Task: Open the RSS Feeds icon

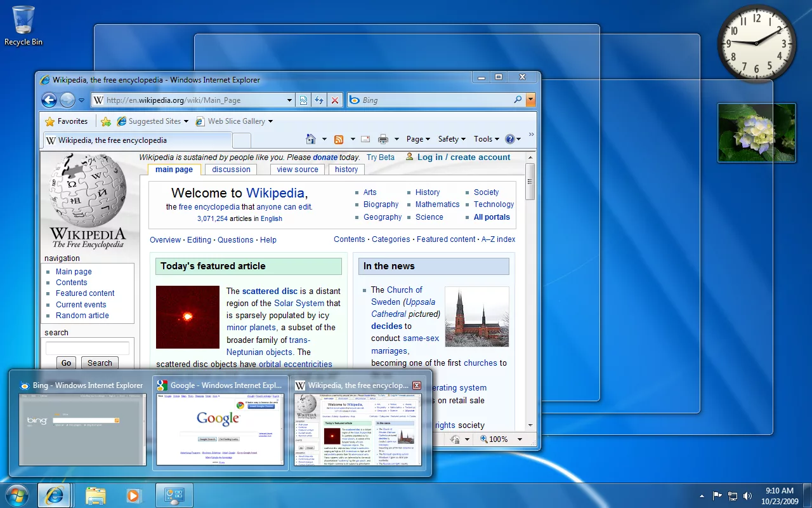Action: click(x=339, y=139)
